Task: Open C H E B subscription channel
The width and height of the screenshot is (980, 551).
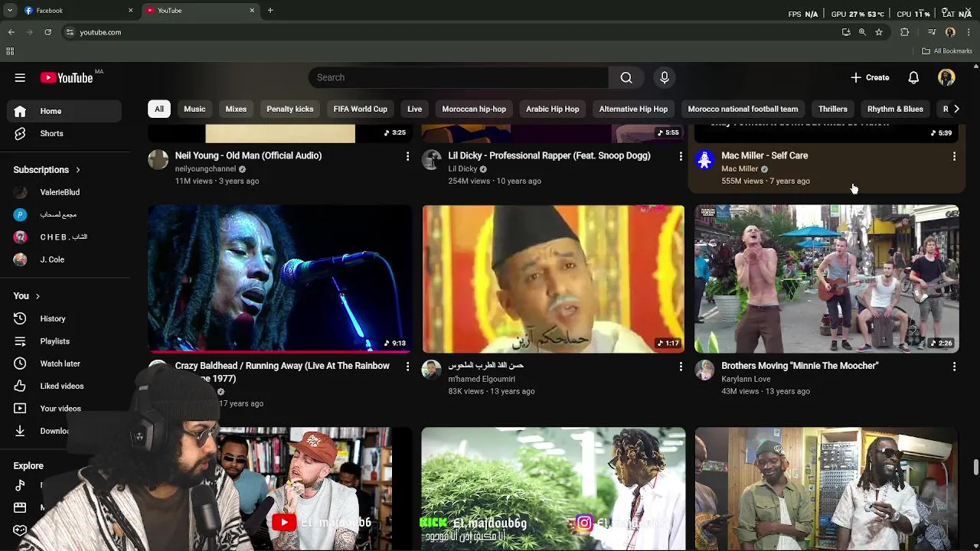Action: click(65, 237)
